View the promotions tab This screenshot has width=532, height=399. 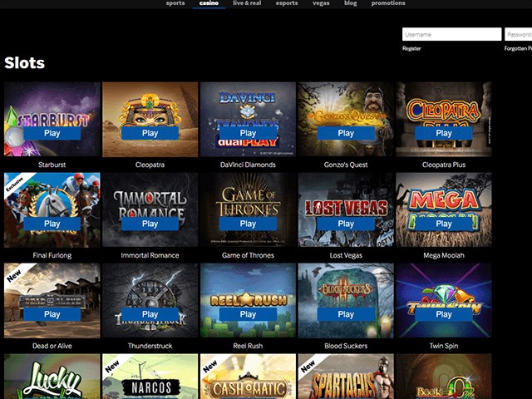click(388, 3)
